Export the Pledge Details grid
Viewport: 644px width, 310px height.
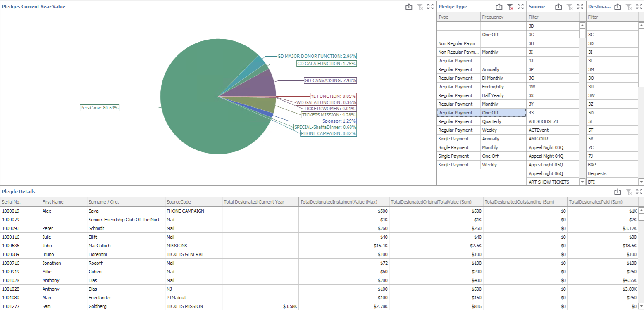pos(618,192)
